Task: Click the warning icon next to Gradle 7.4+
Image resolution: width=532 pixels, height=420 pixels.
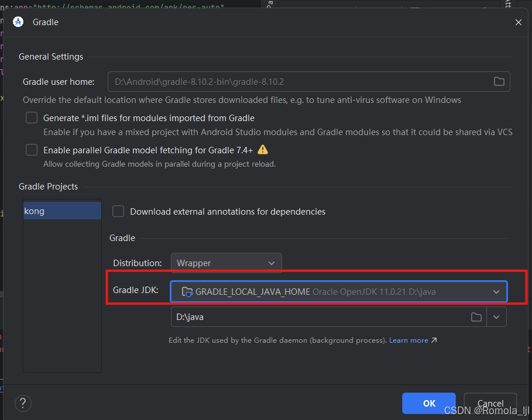Action: pyautogui.click(x=263, y=149)
